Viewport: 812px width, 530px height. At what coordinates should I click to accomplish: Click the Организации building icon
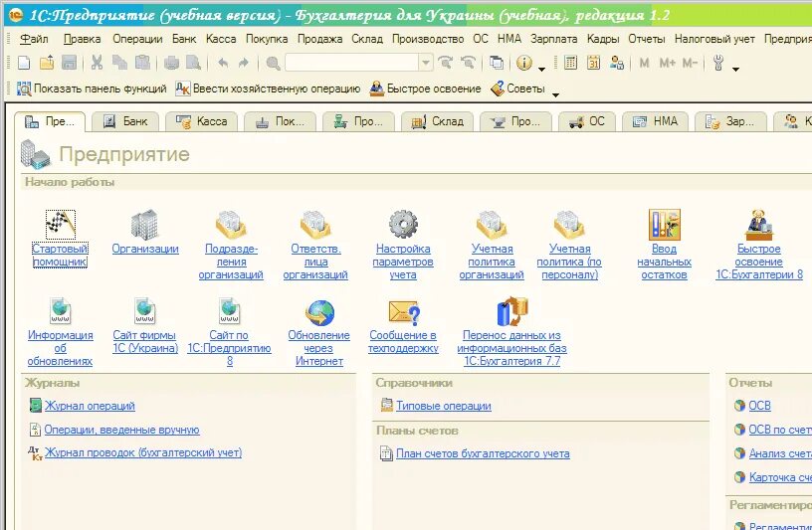(144, 224)
